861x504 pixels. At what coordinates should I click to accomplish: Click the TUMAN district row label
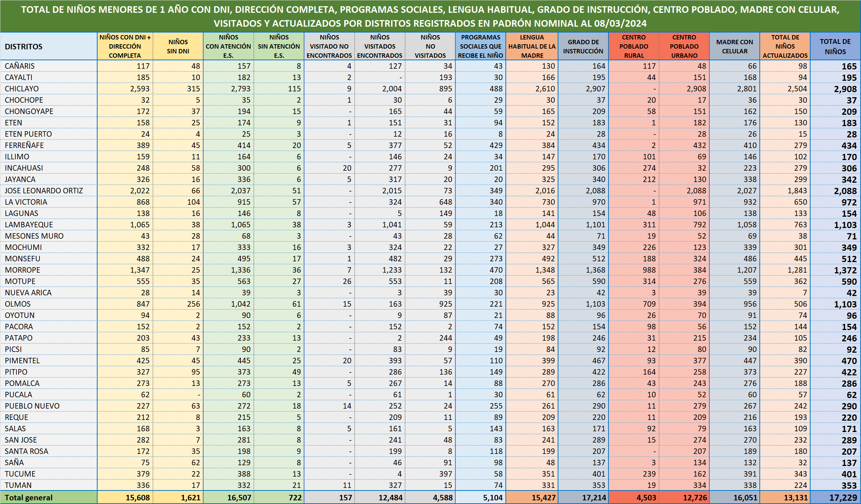18,485
